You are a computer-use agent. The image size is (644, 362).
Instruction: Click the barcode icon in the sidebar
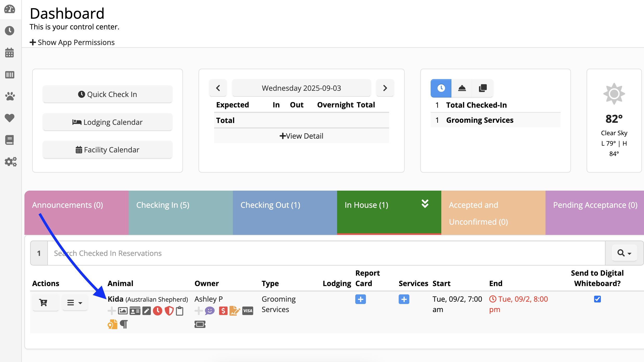10,75
